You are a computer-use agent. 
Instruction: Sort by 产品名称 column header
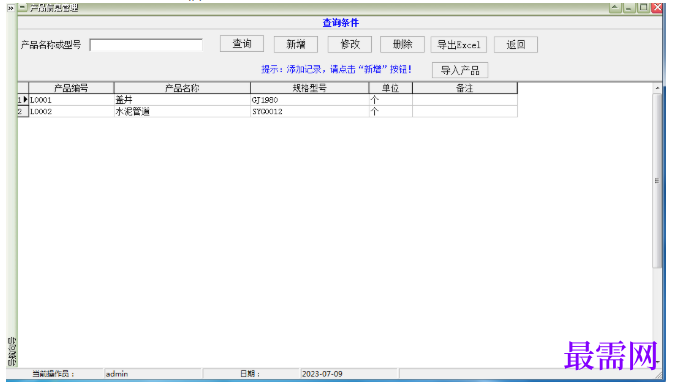pos(182,88)
